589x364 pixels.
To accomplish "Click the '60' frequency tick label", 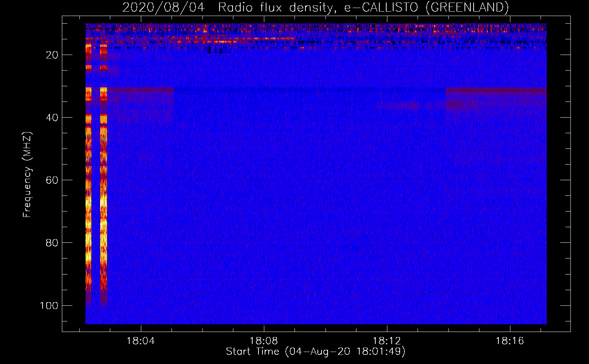I will [52, 180].
